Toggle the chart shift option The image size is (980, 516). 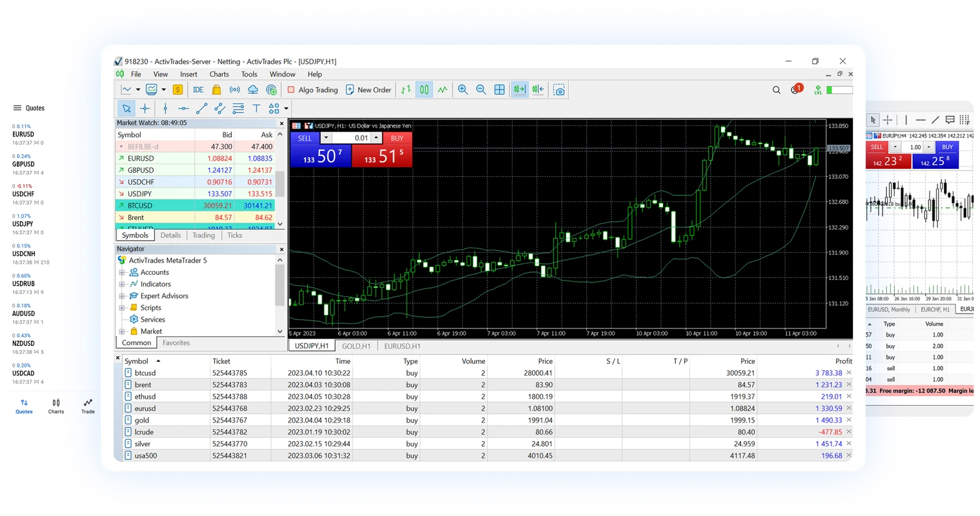(x=538, y=90)
